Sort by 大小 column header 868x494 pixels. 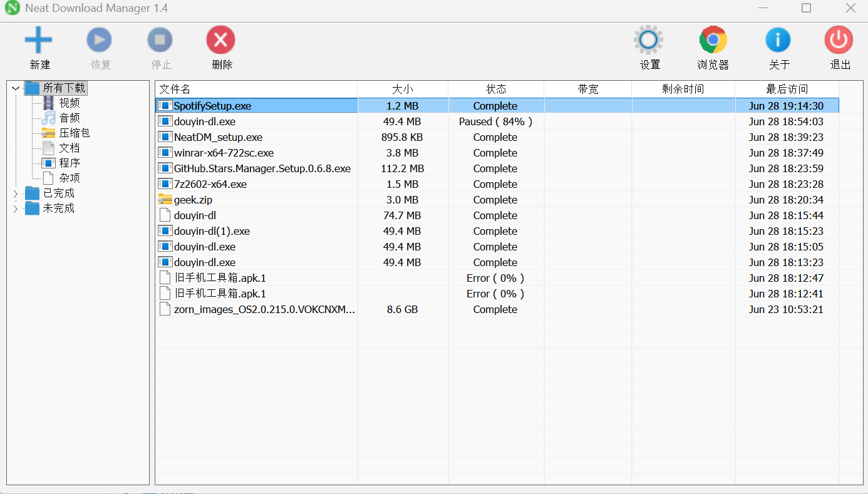click(403, 89)
